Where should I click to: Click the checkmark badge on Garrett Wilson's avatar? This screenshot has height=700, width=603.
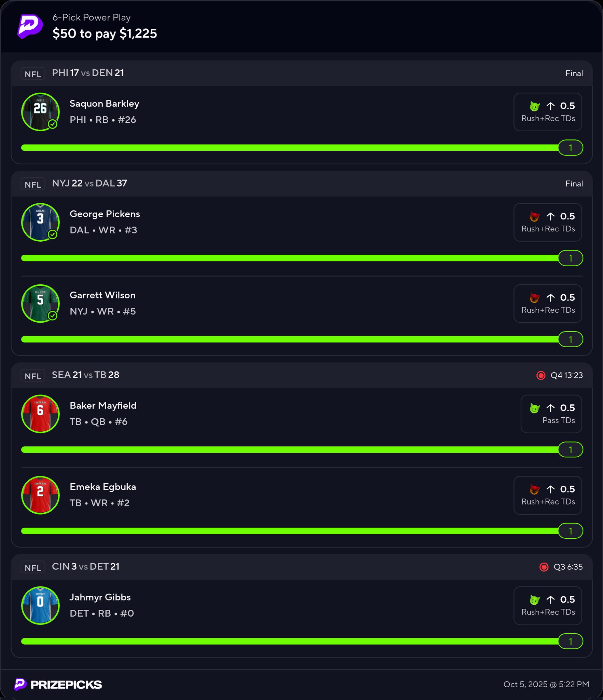click(53, 316)
